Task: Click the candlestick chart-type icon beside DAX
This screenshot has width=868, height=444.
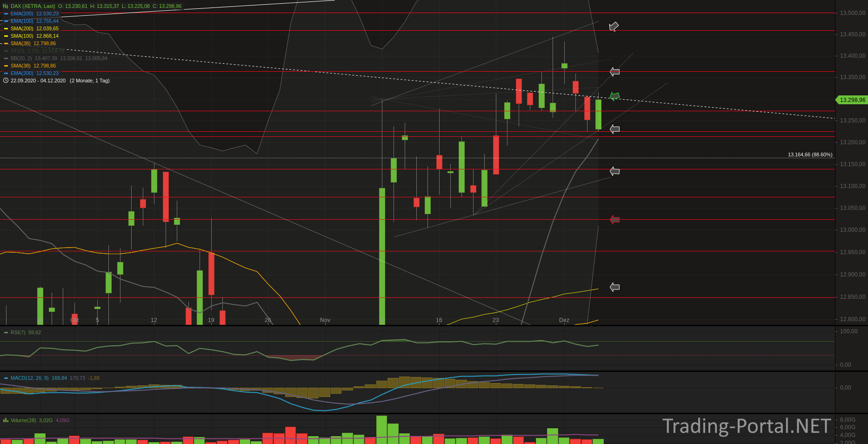Action: coord(6,6)
